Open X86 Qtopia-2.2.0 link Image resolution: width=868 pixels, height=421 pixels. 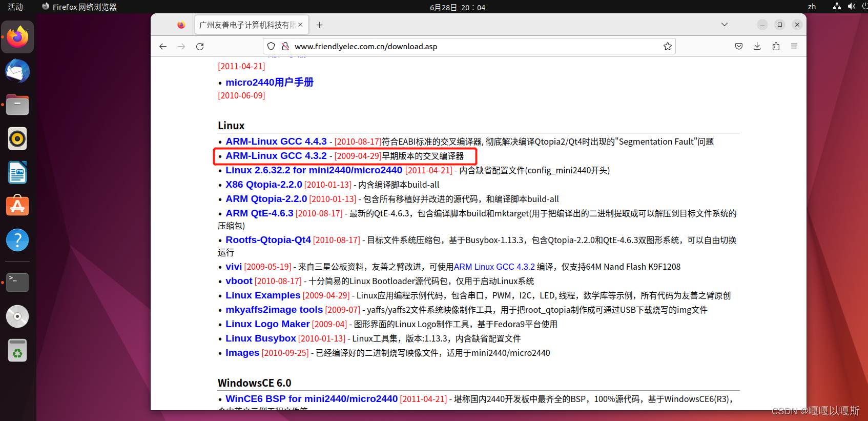coord(264,184)
